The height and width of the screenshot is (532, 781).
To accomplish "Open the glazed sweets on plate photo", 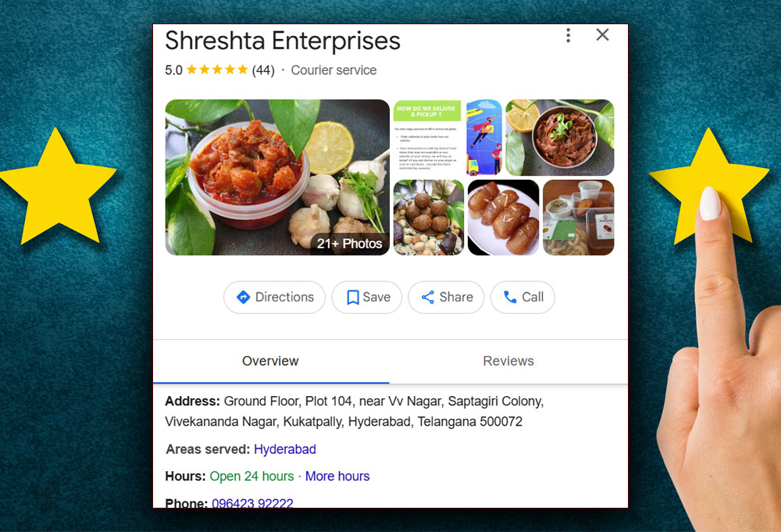I will [x=503, y=218].
